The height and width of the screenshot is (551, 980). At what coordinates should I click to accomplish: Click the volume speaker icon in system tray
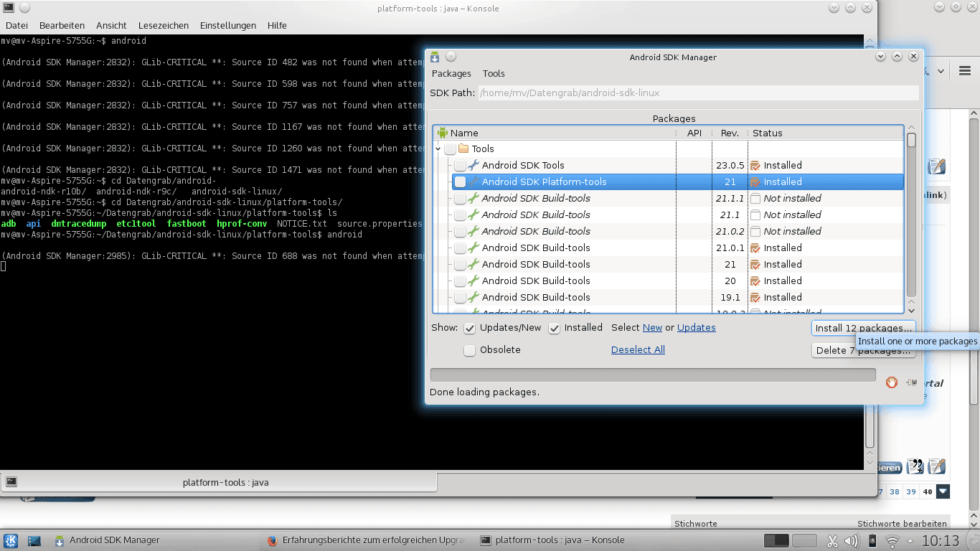[852, 541]
